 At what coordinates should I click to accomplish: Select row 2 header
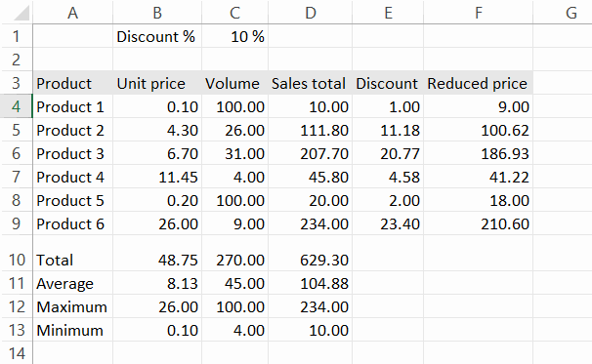[17, 60]
